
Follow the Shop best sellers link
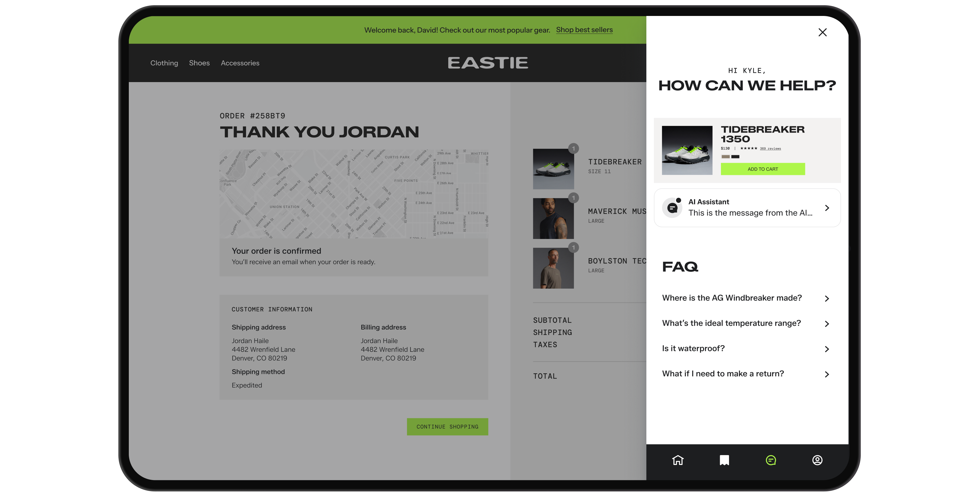[584, 30]
